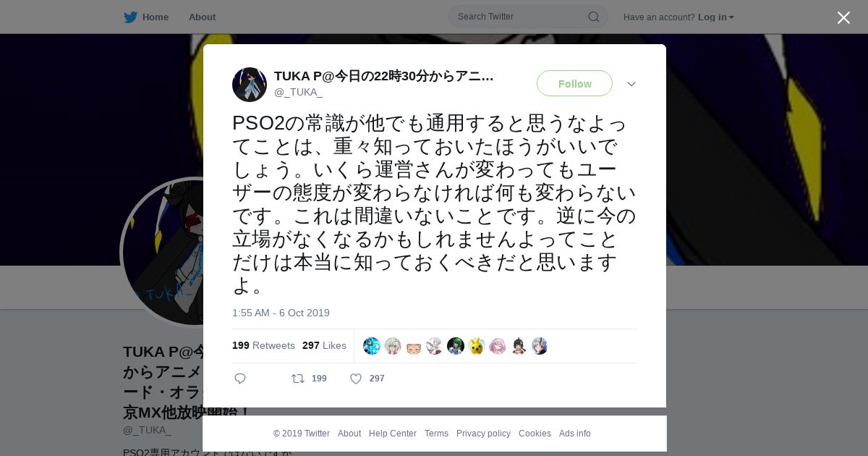The height and width of the screenshot is (456, 868).
Task: Click the Twitter bird logo
Action: pyautogui.click(x=130, y=17)
